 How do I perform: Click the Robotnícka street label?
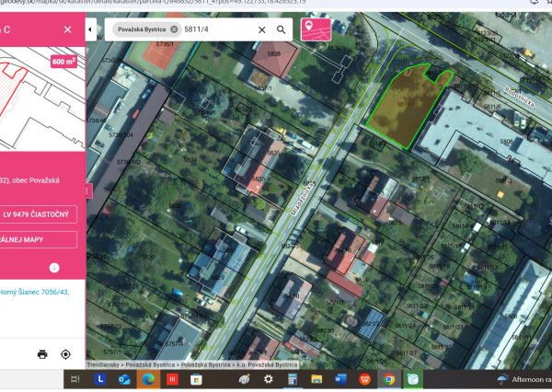coord(520,96)
